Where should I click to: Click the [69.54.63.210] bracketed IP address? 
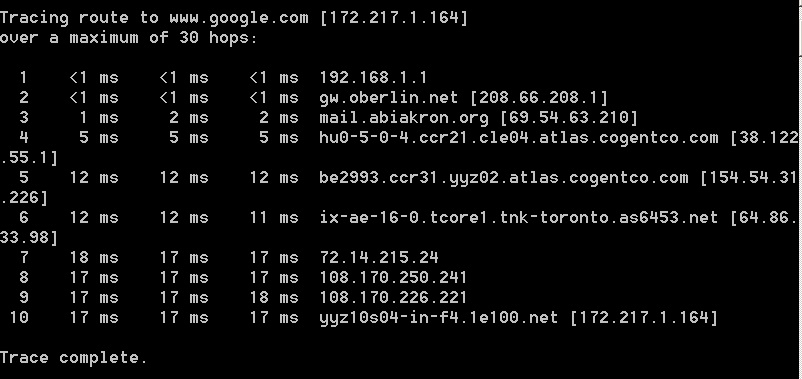tap(569, 118)
